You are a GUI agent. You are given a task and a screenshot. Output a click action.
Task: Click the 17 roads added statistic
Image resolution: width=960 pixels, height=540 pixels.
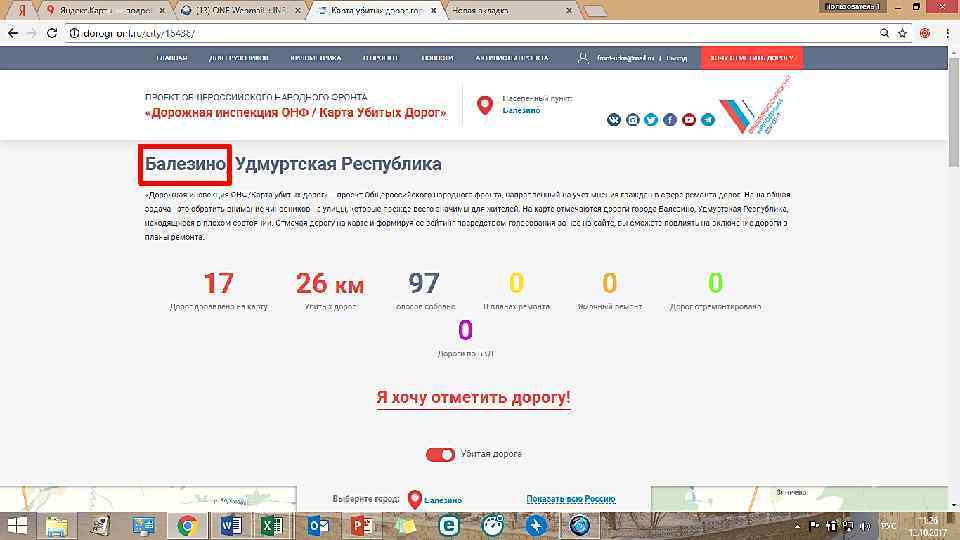pyautogui.click(x=219, y=283)
